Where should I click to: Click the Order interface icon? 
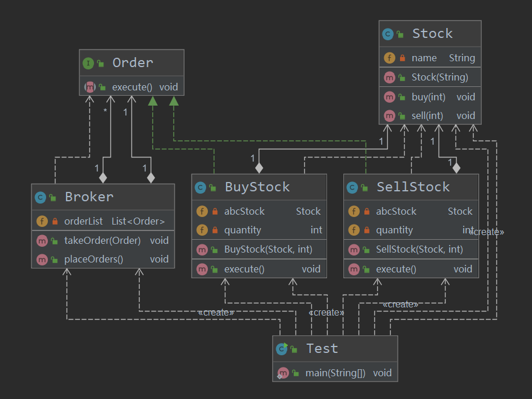[x=89, y=63]
